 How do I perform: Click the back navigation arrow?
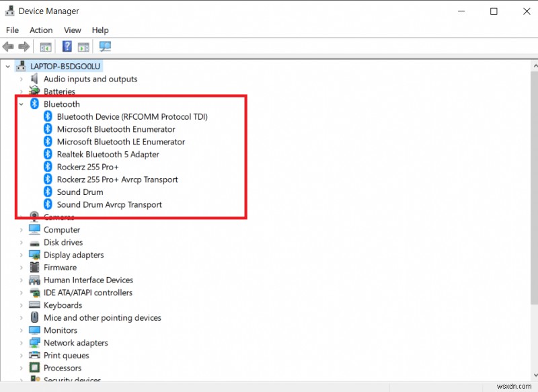7,46
